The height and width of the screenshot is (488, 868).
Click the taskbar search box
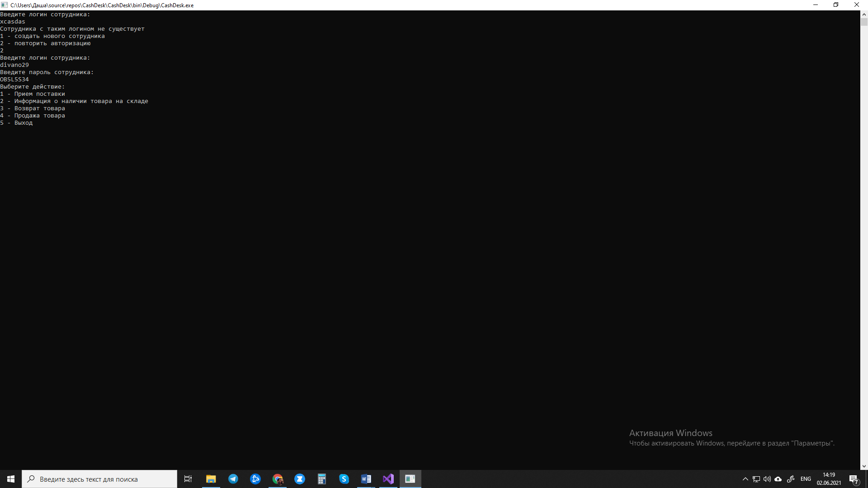point(99,479)
